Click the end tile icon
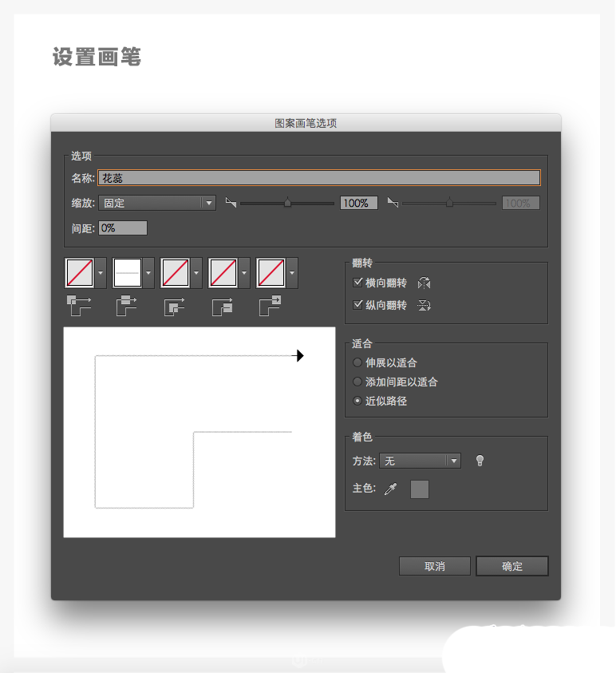 coord(270,306)
